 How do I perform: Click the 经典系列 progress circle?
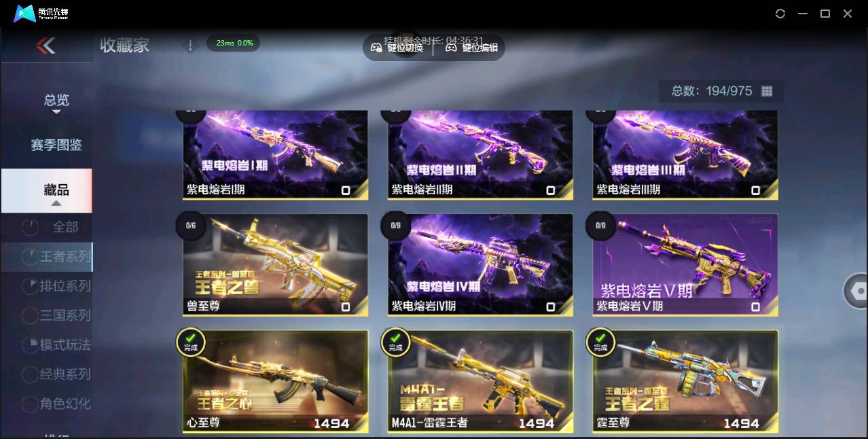click(x=30, y=374)
